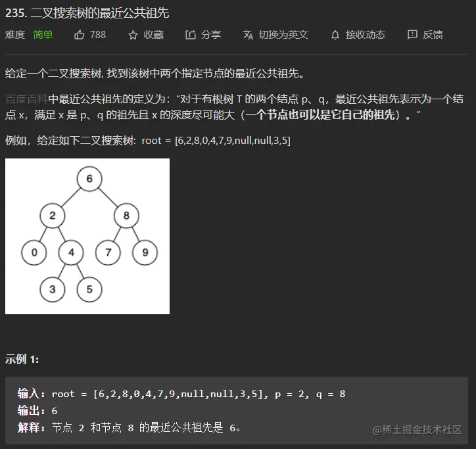Click the 解释 explanation line
The height and width of the screenshot is (449, 476).
point(129,428)
